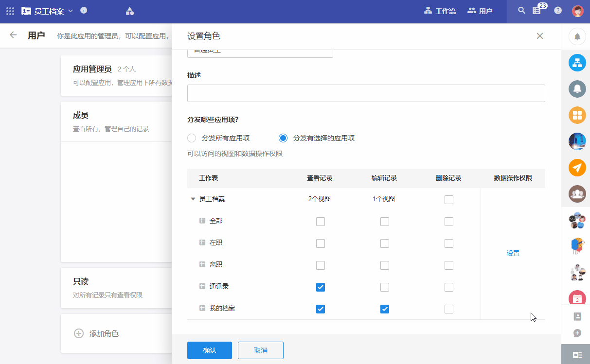
Task: Collapse the 员工档案 worksheet row
Action: click(x=193, y=199)
